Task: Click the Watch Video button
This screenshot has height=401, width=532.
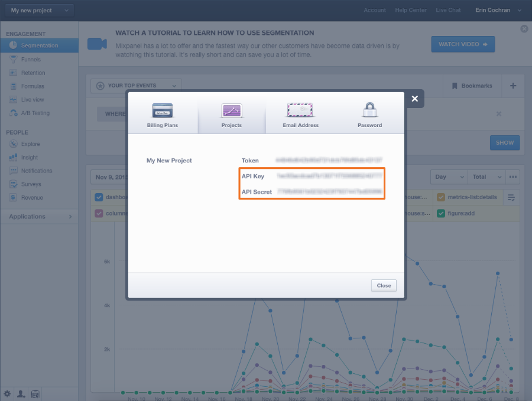Action: (463, 44)
